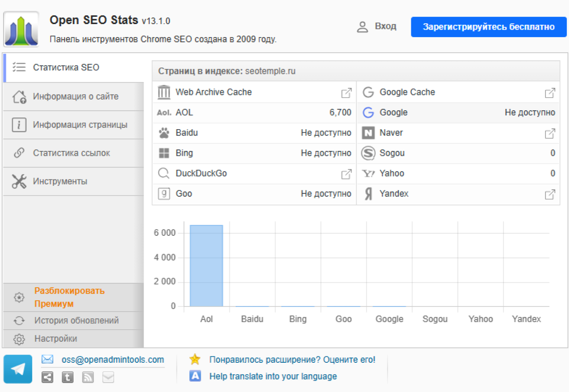Open Yandex external link icon
This screenshot has width=569, height=392.
tap(550, 194)
